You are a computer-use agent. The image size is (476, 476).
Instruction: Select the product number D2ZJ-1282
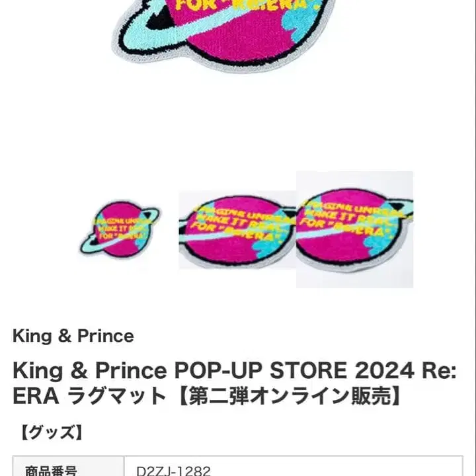[173, 471]
